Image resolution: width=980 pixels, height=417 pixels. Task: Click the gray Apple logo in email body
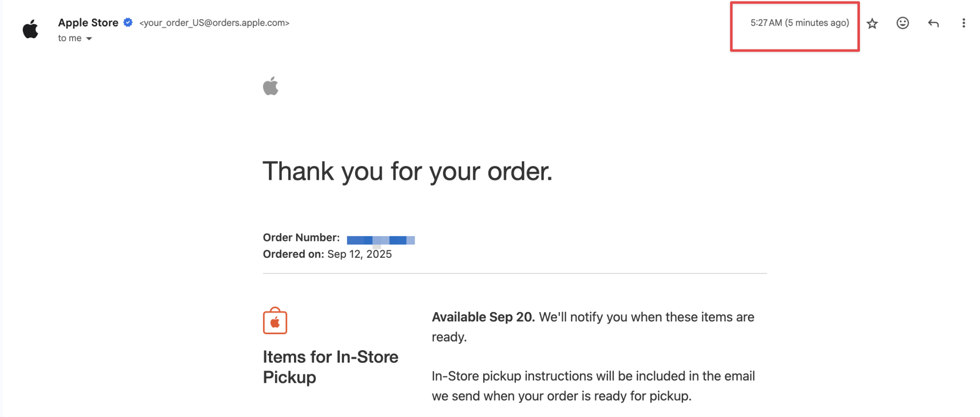270,86
